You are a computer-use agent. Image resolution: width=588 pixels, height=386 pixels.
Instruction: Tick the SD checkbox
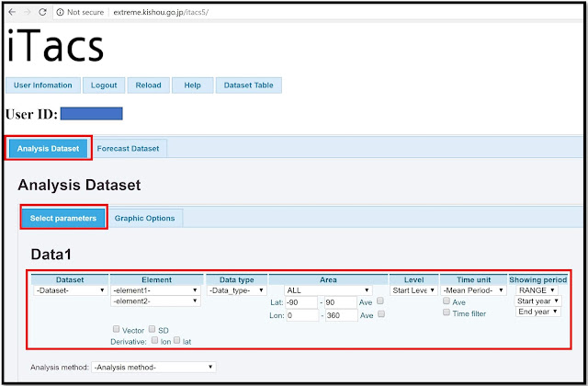tap(152, 329)
